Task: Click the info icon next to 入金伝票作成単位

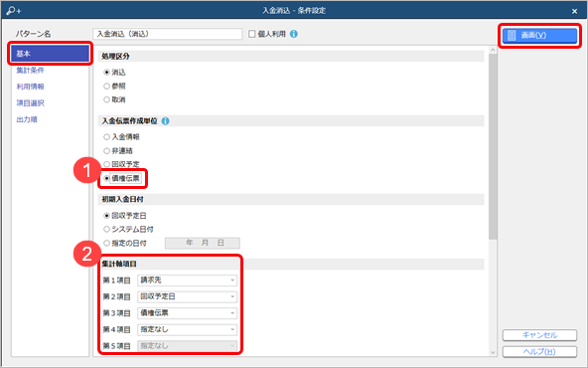Action: (165, 121)
